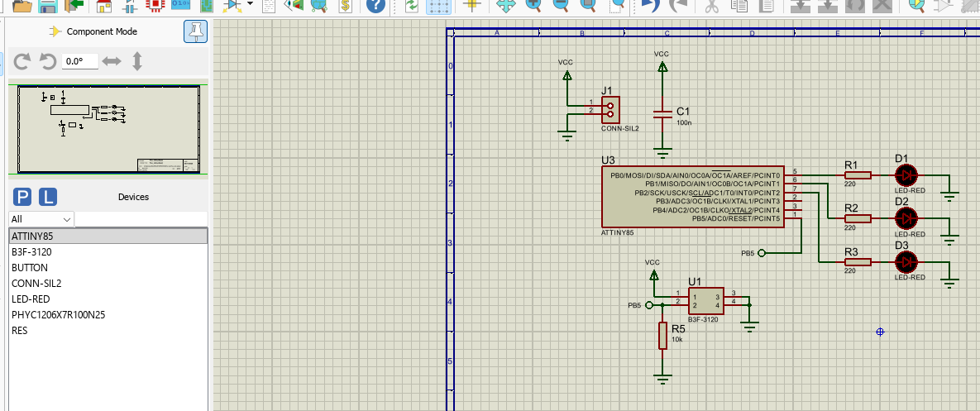The height and width of the screenshot is (411, 980).
Task: Click the Cut scissors icon
Action: [x=710, y=6]
